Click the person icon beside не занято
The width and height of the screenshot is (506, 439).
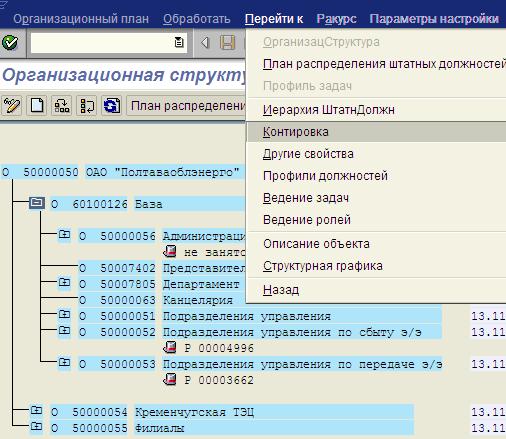click(x=170, y=251)
